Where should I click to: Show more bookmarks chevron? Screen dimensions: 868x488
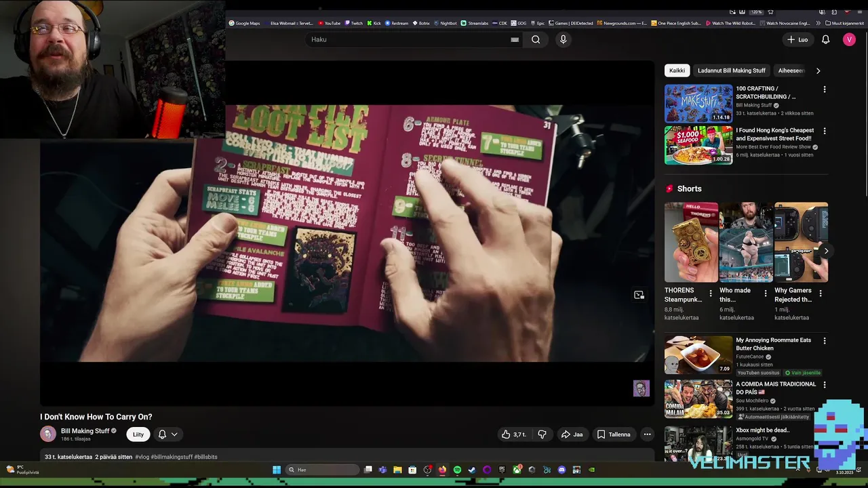(818, 23)
